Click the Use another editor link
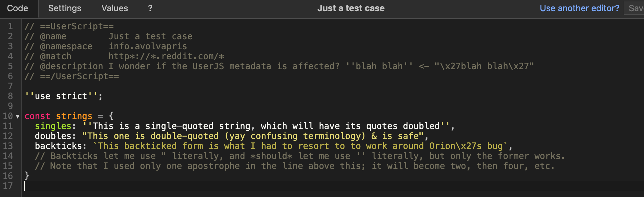This screenshot has width=644, height=197. click(579, 8)
